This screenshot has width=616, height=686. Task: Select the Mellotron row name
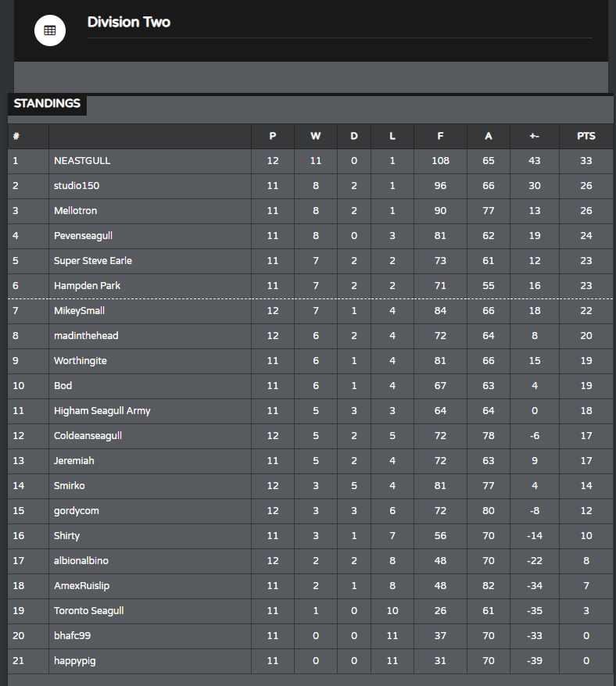click(x=75, y=210)
